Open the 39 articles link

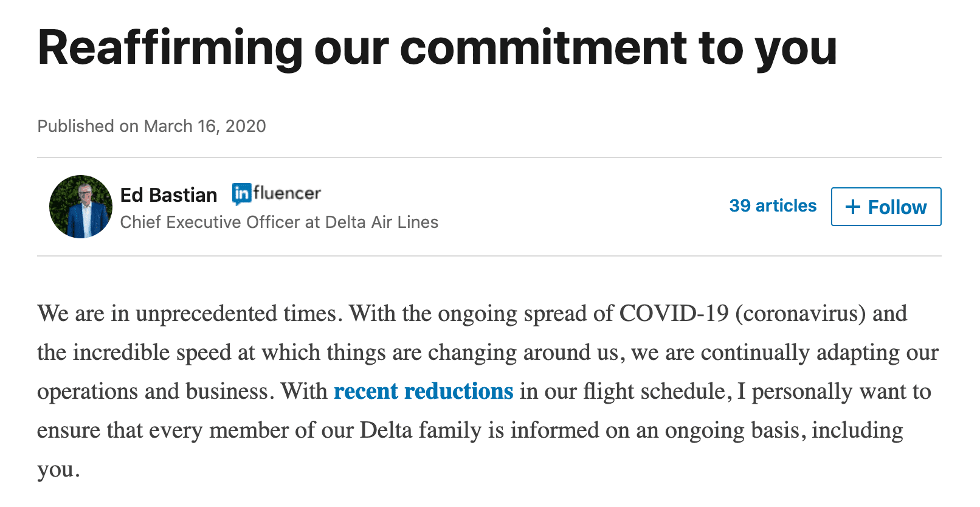(x=773, y=206)
